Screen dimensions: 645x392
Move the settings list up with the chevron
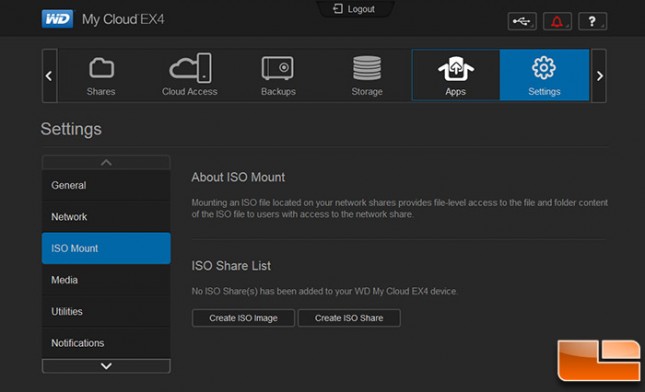106,162
